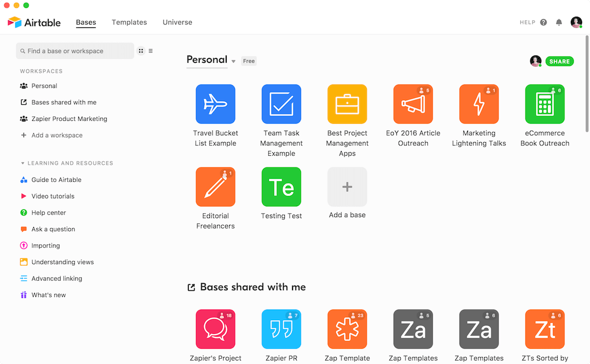This screenshot has height=364, width=590.
Task: Open Video tutorials
Action: click(x=47, y=196)
